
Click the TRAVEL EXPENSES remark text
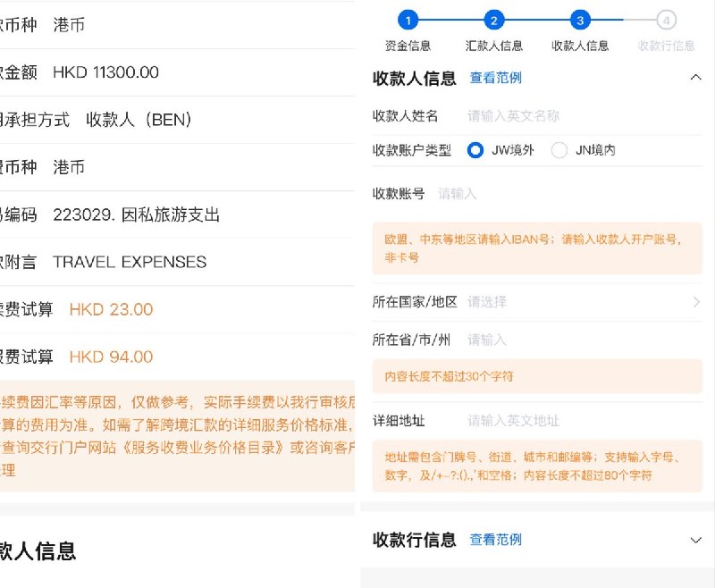[x=130, y=262]
